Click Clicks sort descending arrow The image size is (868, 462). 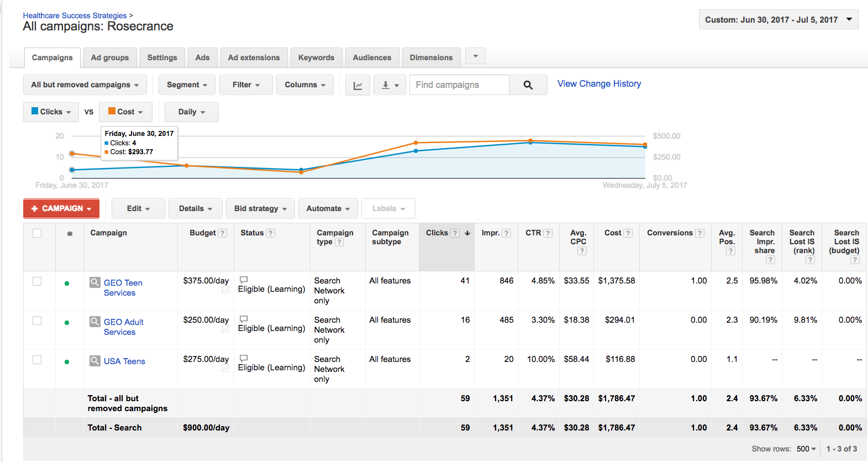(467, 233)
